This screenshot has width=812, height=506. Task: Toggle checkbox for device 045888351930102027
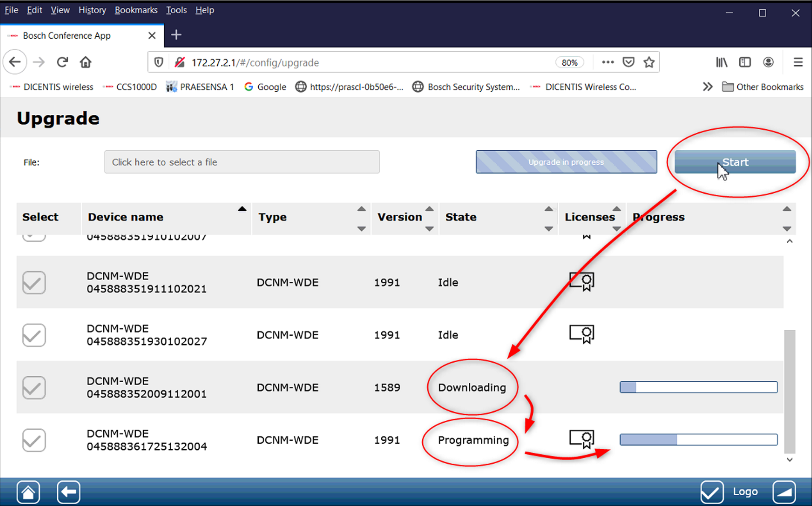pyautogui.click(x=34, y=335)
